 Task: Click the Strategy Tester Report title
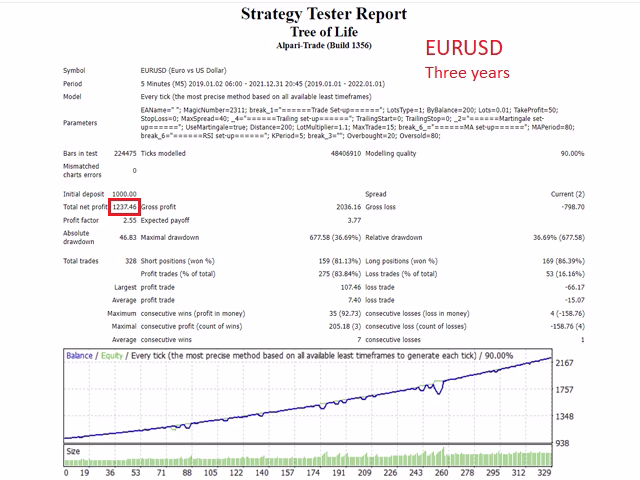pos(324,14)
